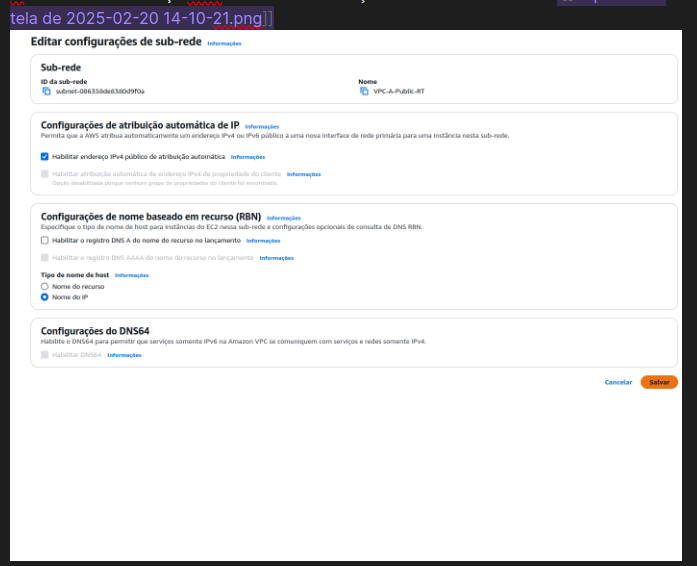This screenshot has width=697, height=566.
Task: Select 'Nome do recurso' hostname type
Action: point(45,287)
